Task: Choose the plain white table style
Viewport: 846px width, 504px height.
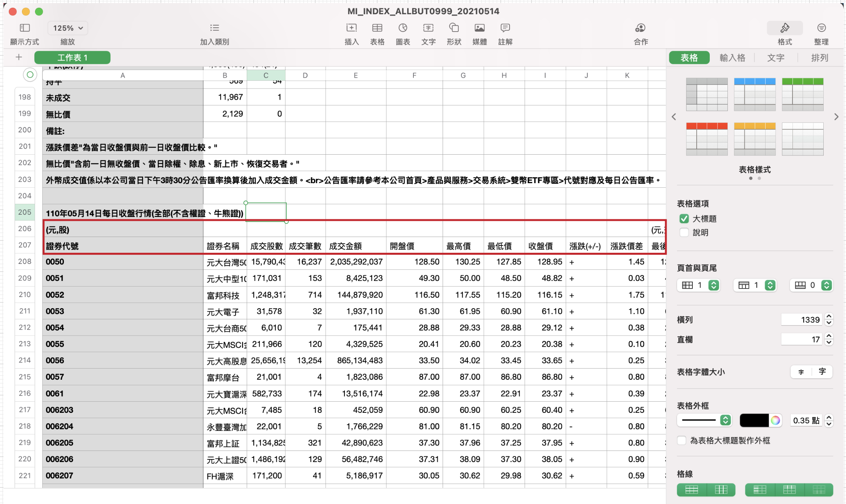Action: [x=803, y=139]
